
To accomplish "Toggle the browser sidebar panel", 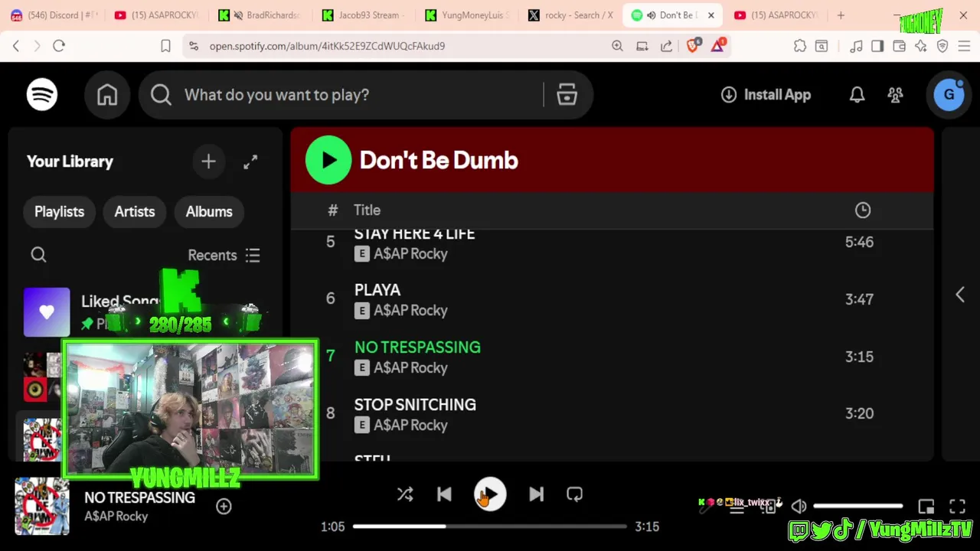I will pos(877,46).
